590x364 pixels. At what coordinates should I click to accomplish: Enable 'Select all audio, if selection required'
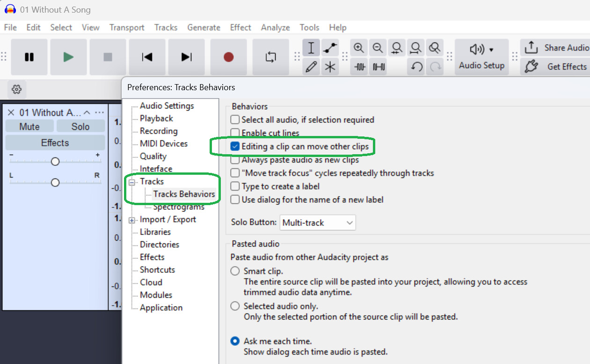(x=235, y=120)
